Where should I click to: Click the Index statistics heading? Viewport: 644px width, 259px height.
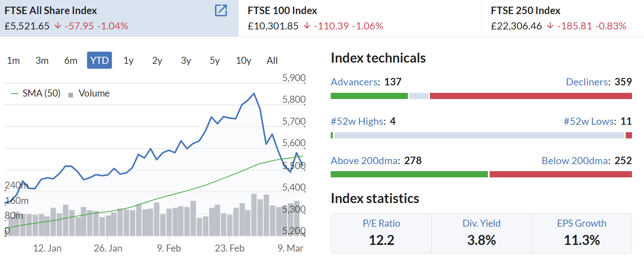point(375,198)
